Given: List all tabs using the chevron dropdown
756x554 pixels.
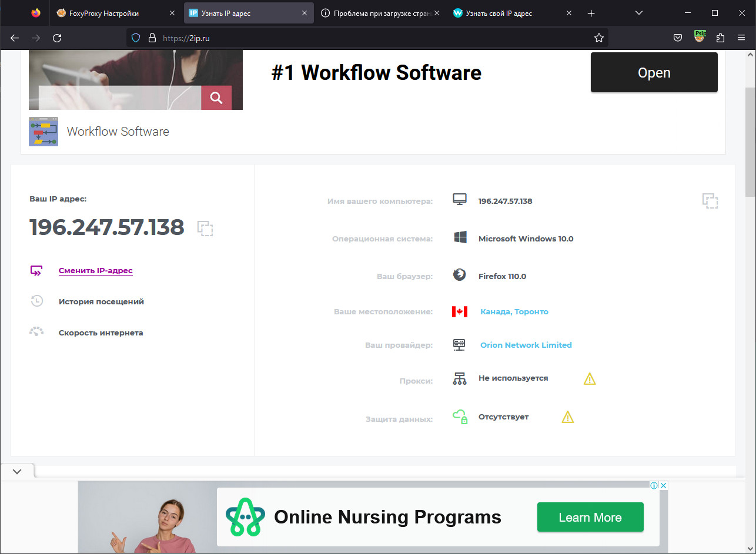Looking at the screenshot, I should [x=639, y=13].
